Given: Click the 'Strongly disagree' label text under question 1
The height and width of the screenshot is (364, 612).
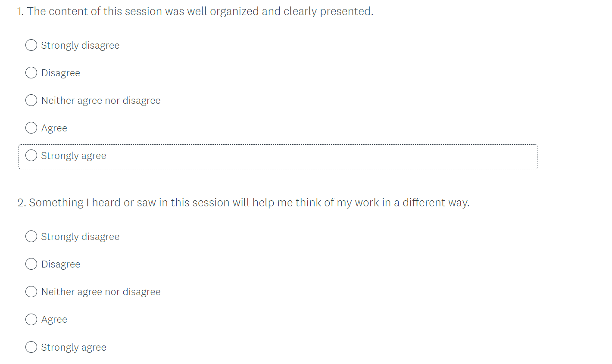Looking at the screenshot, I should [x=80, y=46].
